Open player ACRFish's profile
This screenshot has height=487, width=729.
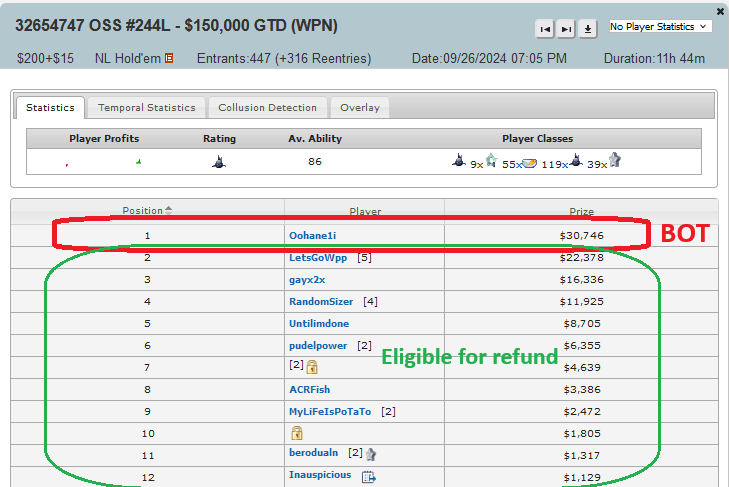point(310,390)
